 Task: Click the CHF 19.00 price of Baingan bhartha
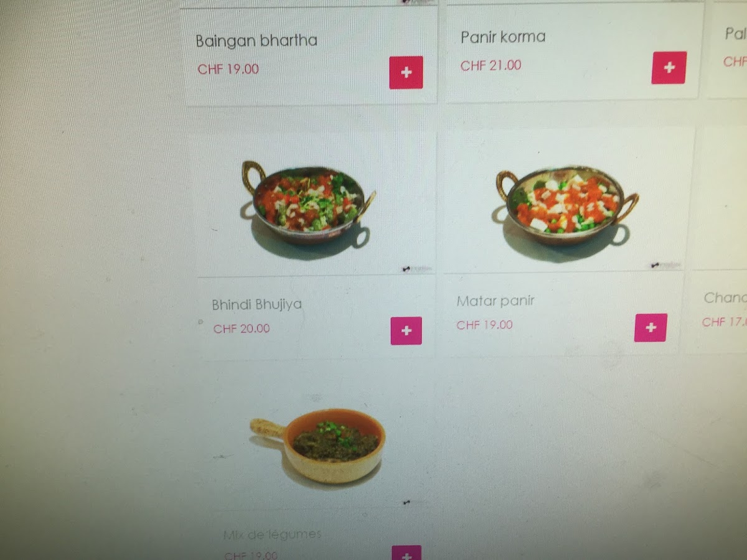(228, 69)
